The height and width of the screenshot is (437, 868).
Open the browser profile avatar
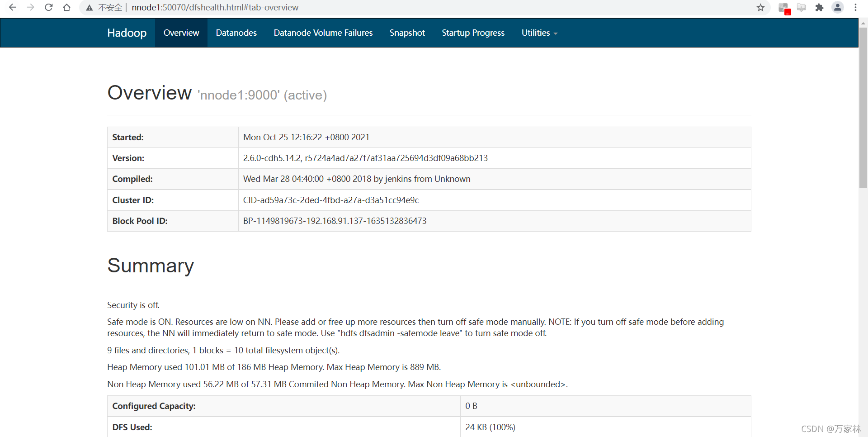pyautogui.click(x=838, y=7)
